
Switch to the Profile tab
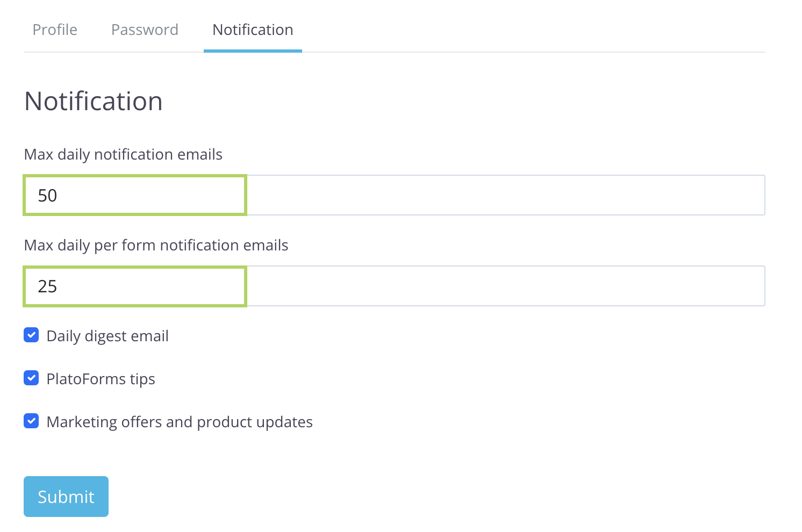[x=55, y=30]
